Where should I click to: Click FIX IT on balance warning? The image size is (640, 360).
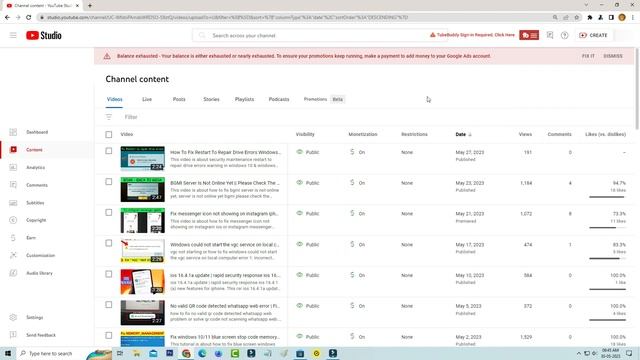point(588,56)
